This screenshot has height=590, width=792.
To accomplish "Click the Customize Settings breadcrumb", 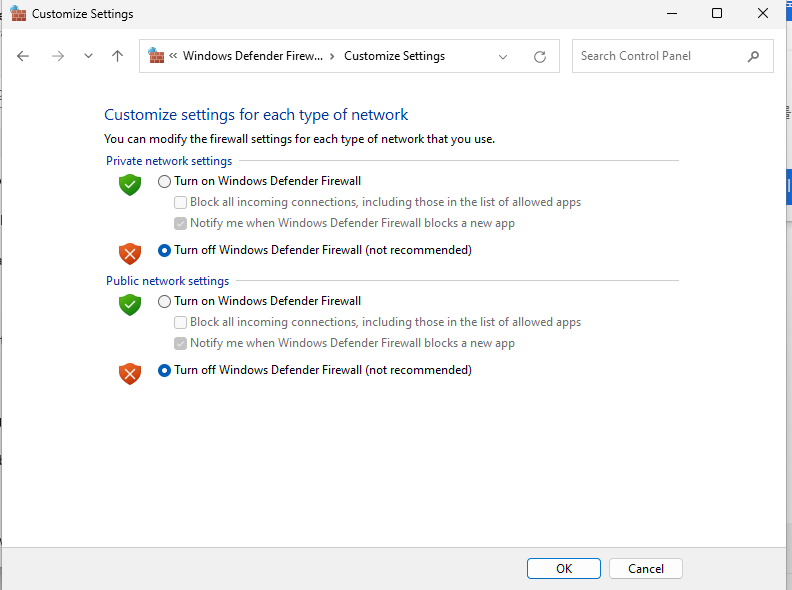I will pos(394,56).
